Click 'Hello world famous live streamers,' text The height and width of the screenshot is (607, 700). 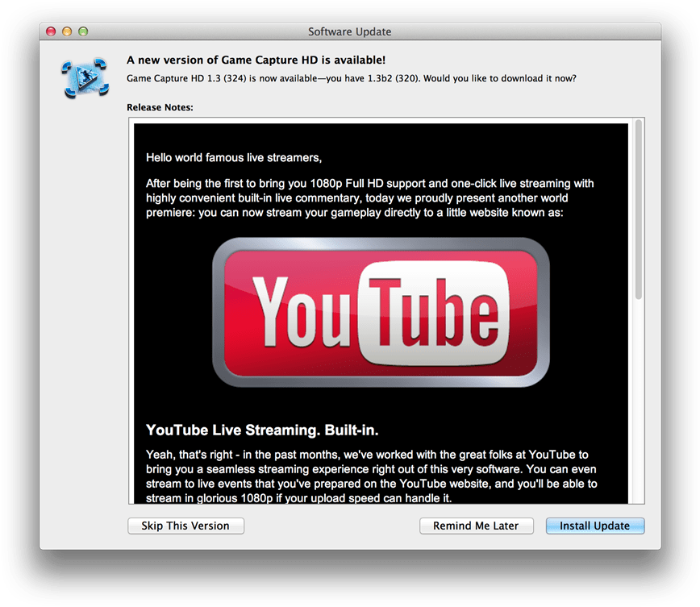pos(234,157)
